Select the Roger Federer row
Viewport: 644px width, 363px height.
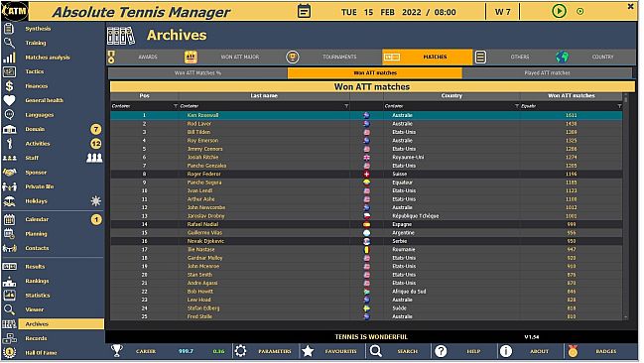coord(366,175)
